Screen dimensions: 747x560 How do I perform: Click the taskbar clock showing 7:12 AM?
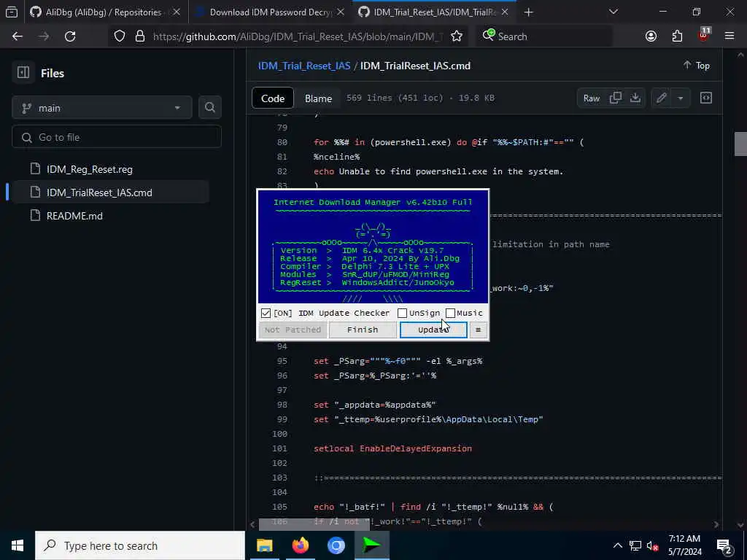(684, 545)
